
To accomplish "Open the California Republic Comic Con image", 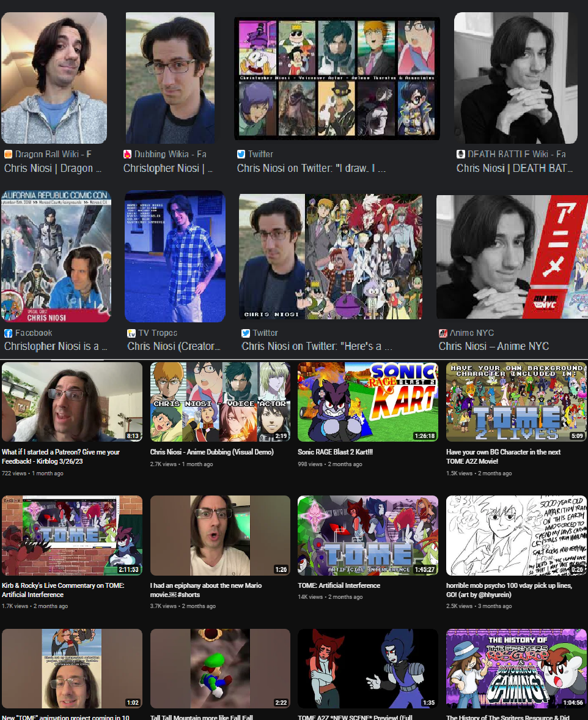I will pyautogui.click(x=56, y=256).
